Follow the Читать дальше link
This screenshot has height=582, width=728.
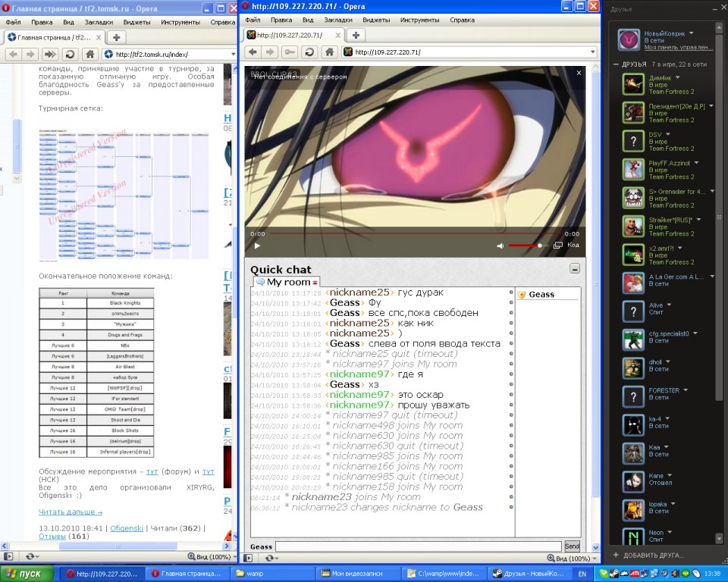71,512
